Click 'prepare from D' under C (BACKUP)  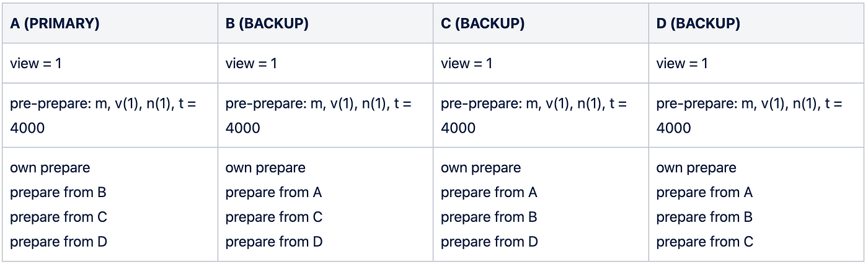coord(489,242)
